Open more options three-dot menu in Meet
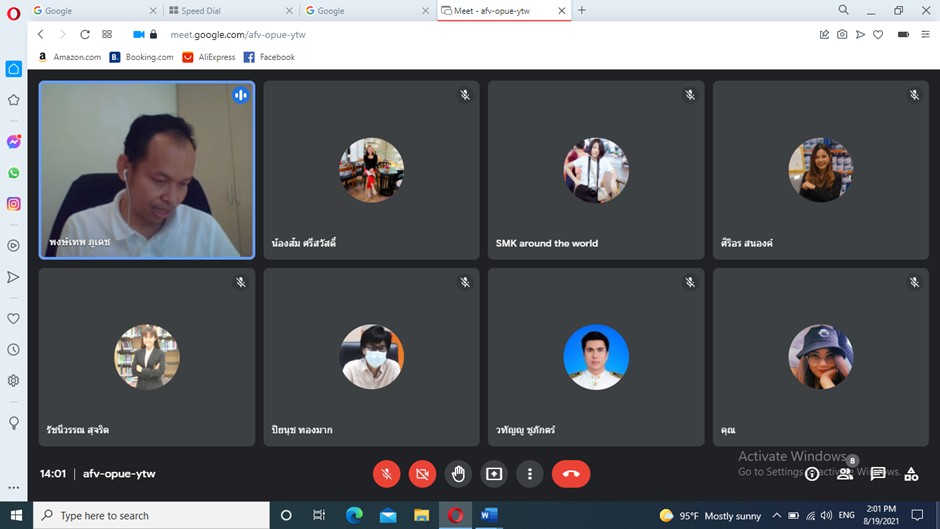This screenshot has height=529, width=940. pyautogui.click(x=530, y=474)
